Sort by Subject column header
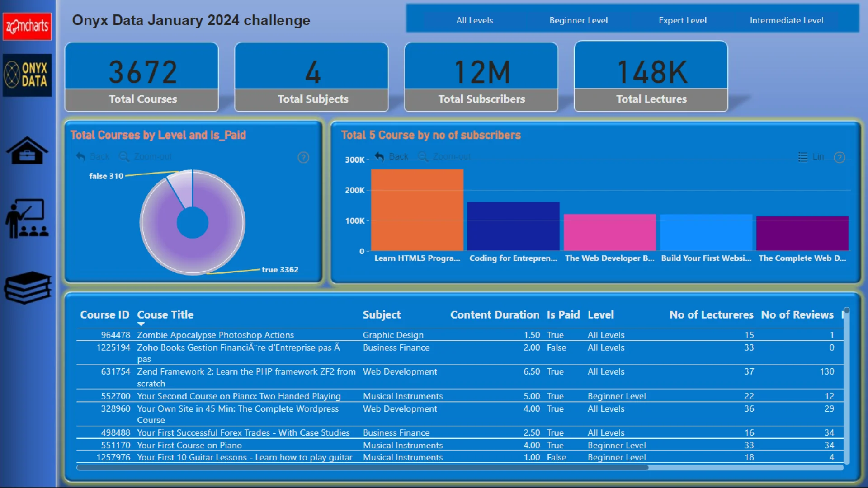Screen dimensions: 868x488 point(382,314)
